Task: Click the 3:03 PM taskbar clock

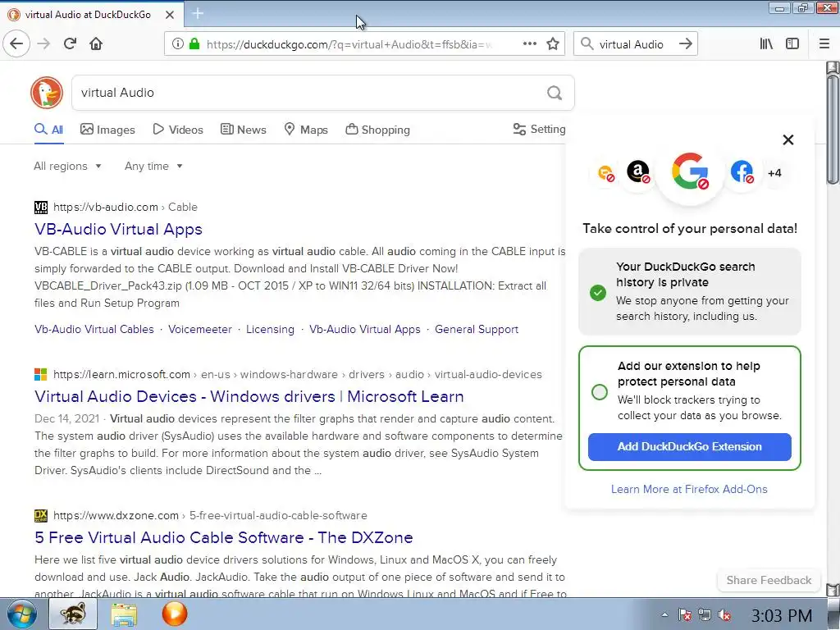Action: 782,615
